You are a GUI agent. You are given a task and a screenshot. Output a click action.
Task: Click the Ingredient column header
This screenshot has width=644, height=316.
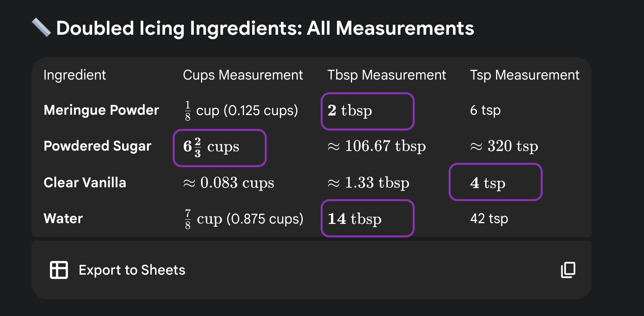[x=75, y=75]
